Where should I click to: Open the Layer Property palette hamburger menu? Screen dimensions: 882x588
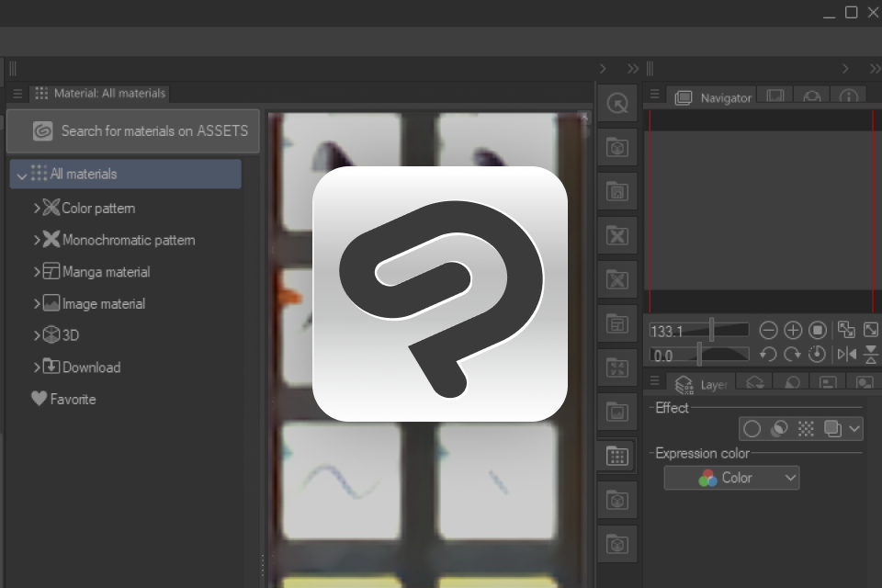click(654, 381)
